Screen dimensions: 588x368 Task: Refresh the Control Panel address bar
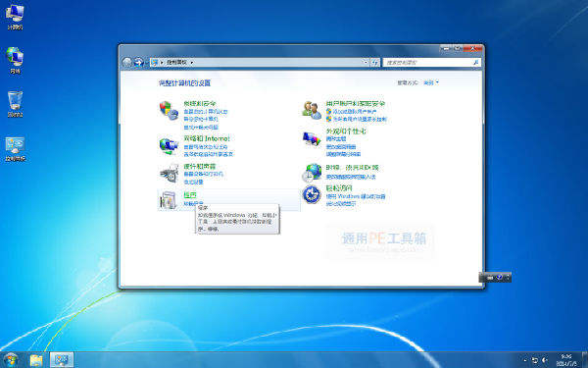[x=375, y=63]
